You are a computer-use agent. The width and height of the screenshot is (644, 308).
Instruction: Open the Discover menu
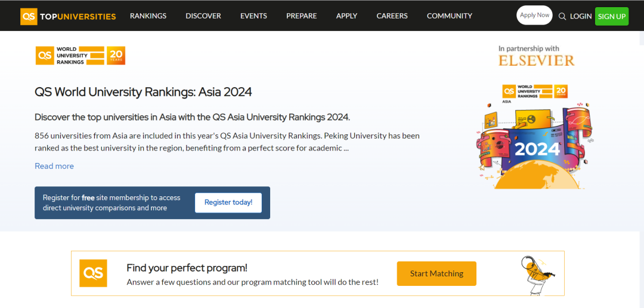pos(203,16)
